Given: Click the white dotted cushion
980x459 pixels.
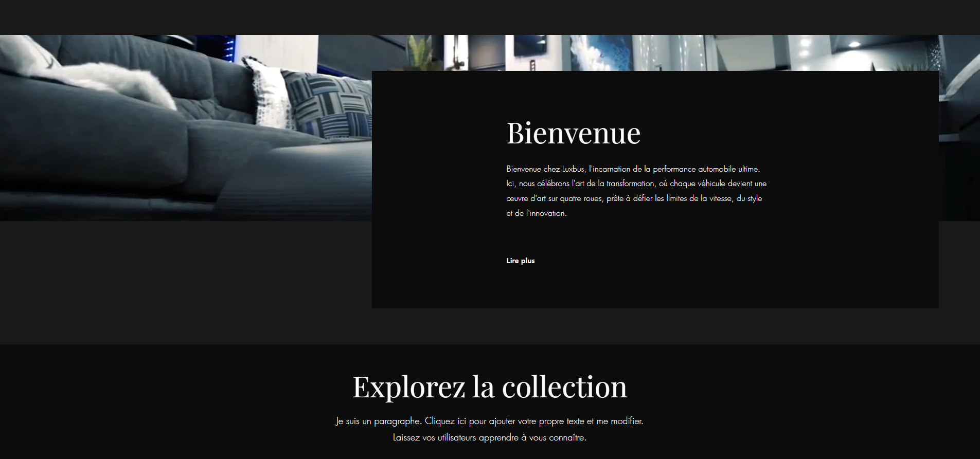Looking at the screenshot, I should pos(268,93).
